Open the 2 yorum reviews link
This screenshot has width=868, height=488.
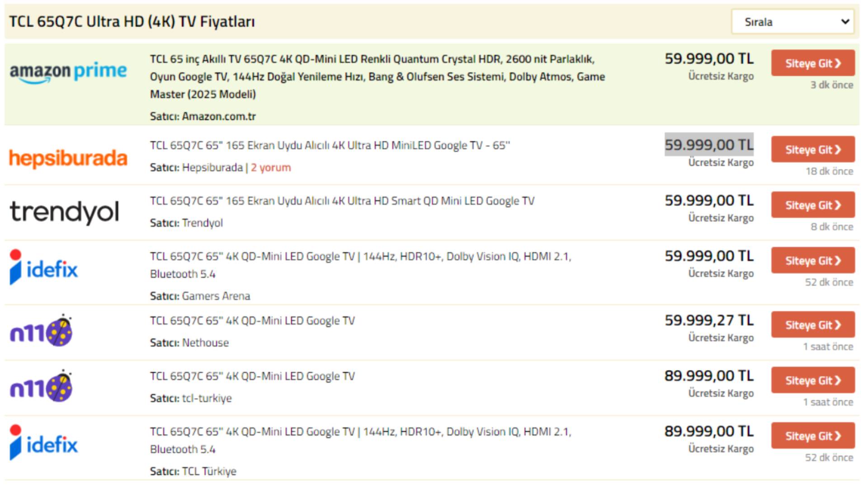[x=271, y=168]
